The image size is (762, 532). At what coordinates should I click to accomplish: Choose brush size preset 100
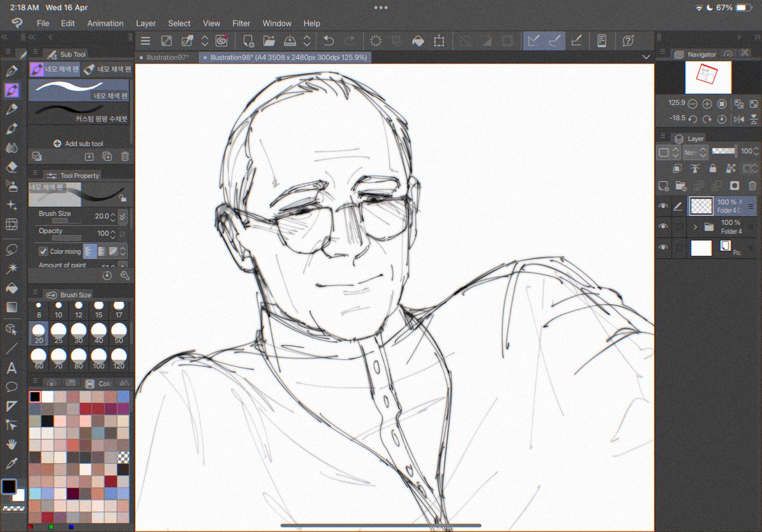98,358
